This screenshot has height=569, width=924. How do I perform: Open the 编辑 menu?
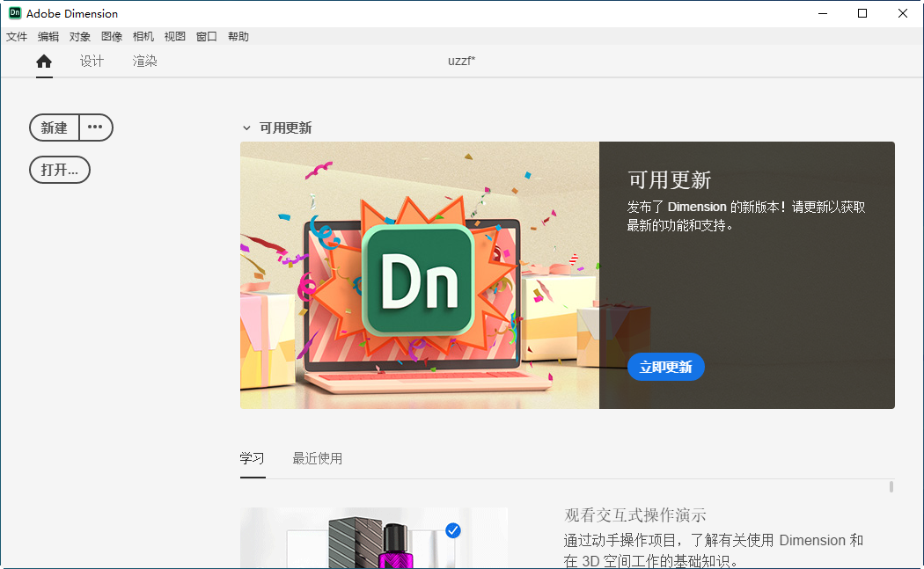click(x=48, y=36)
